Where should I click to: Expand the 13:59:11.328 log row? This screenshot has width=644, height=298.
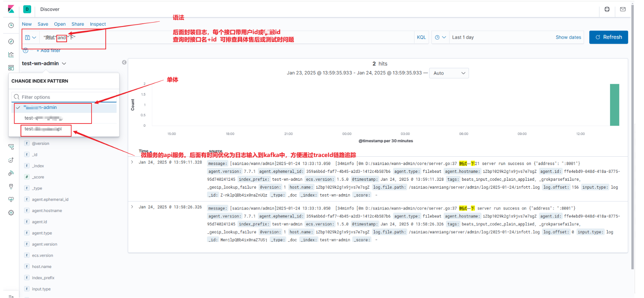pos(132,162)
